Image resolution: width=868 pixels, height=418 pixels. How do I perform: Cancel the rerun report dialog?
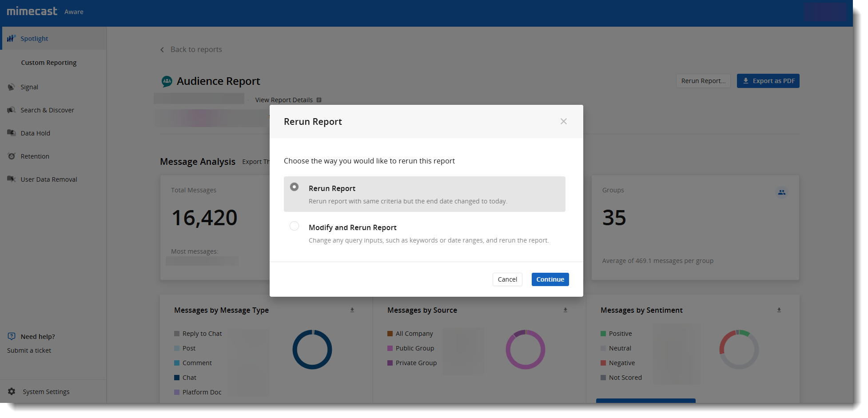coord(507,279)
